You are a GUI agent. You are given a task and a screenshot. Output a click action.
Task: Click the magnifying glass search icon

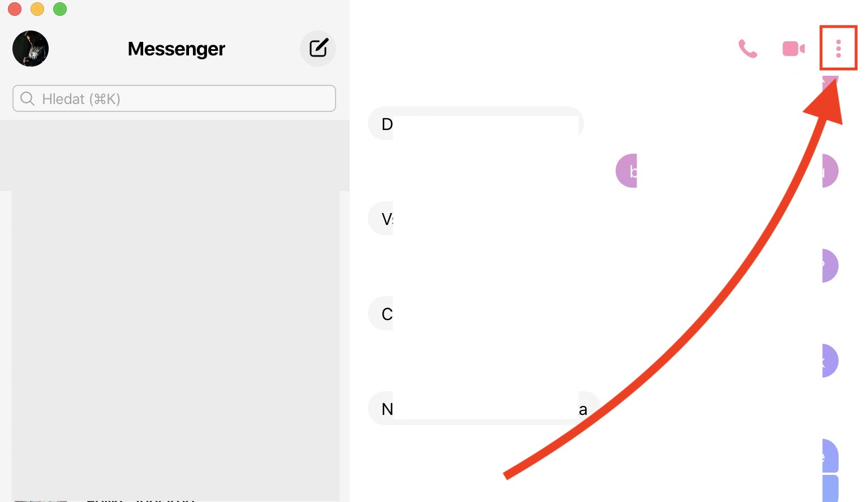pos(27,99)
